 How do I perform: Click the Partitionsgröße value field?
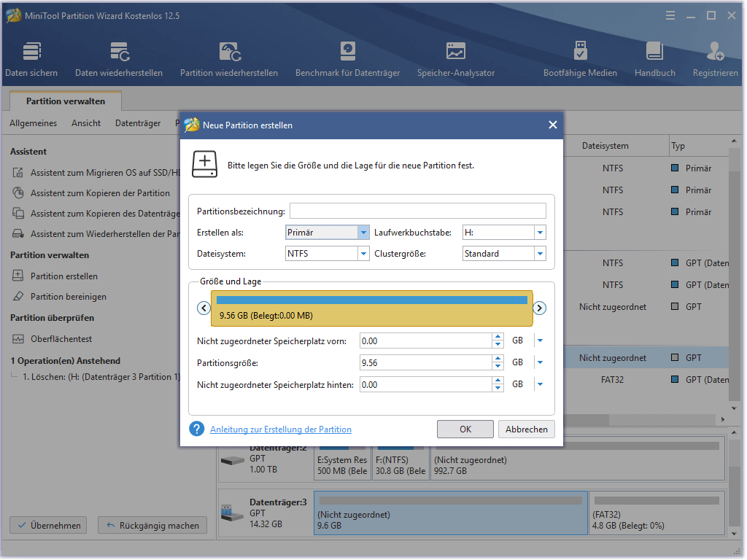(426, 363)
